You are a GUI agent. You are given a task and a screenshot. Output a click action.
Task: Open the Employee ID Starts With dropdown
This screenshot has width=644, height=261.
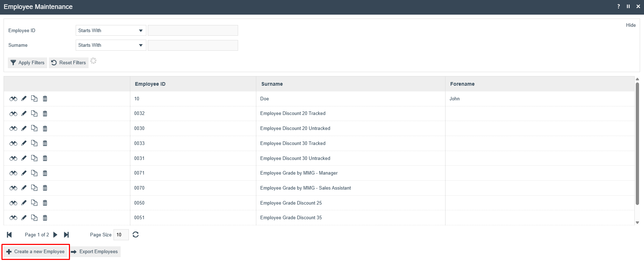click(x=111, y=30)
